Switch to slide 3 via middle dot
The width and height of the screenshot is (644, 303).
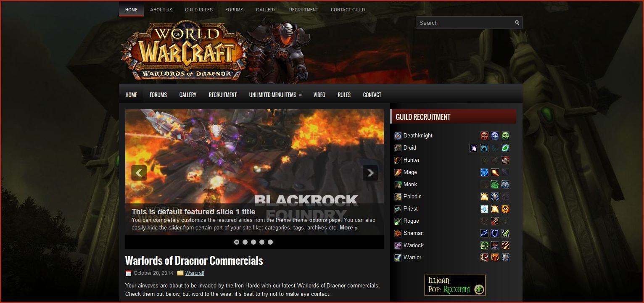coord(253,242)
